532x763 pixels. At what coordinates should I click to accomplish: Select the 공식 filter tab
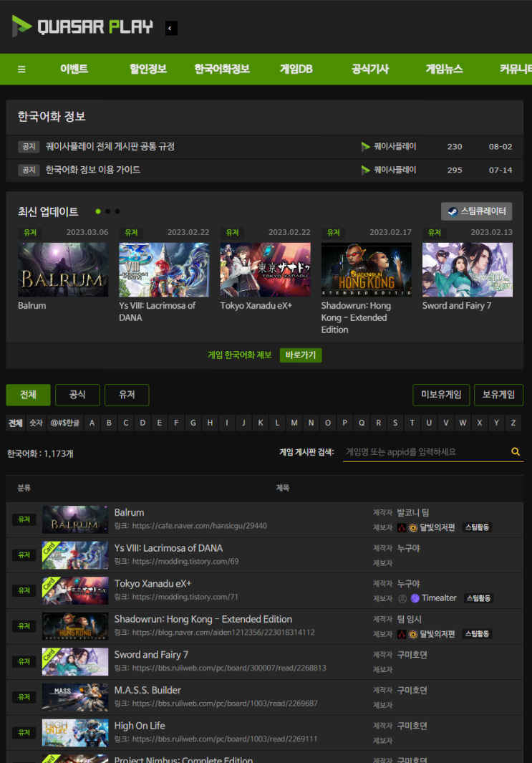pos(77,395)
